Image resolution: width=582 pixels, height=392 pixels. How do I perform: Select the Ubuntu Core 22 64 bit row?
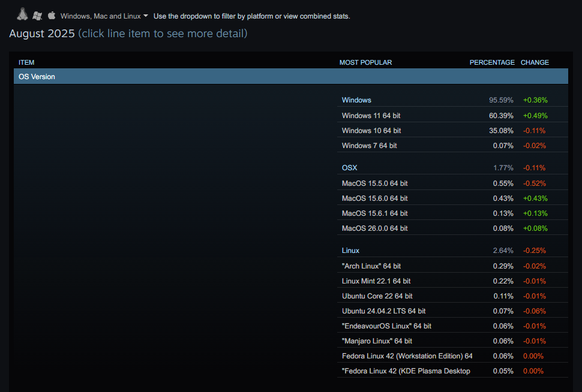(x=452, y=295)
